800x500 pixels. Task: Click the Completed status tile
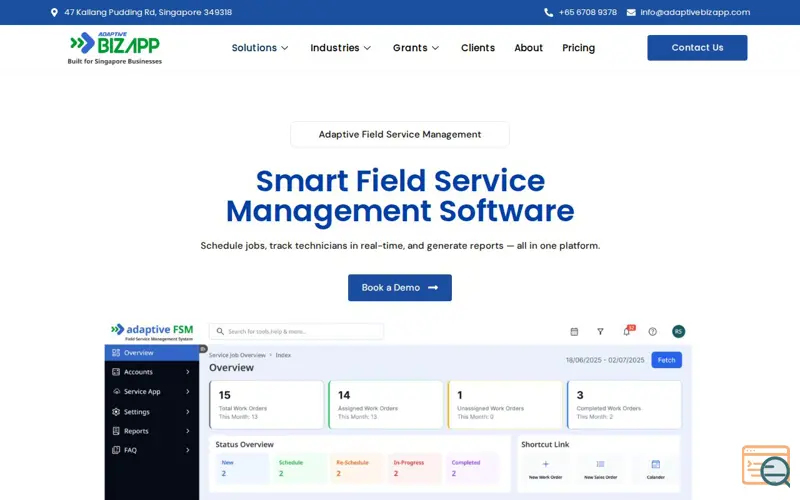[472, 468]
